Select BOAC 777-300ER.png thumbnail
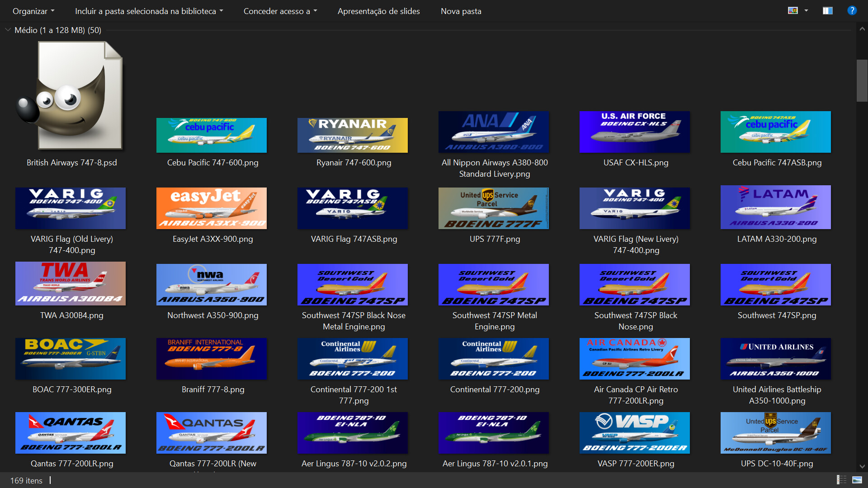 coord(71,359)
